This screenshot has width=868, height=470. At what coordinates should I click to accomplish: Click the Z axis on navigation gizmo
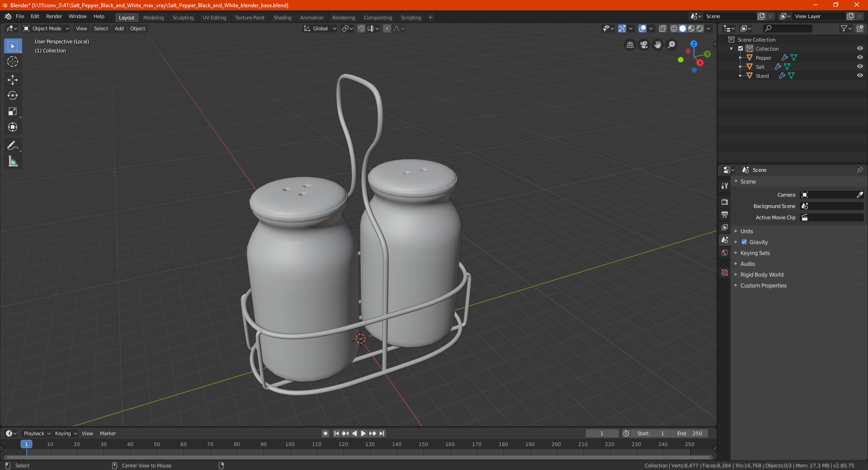tap(693, 44)
